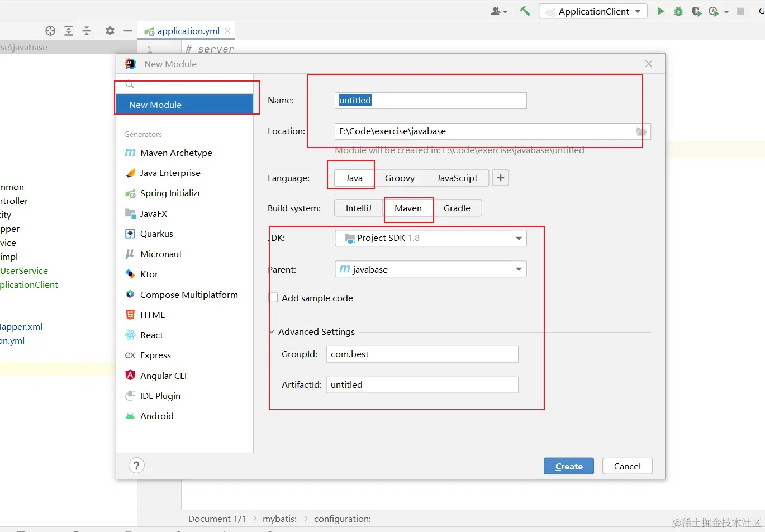Click the locate opened file crosshair icon
Viewport: 765px width, 532px height.
50,31
